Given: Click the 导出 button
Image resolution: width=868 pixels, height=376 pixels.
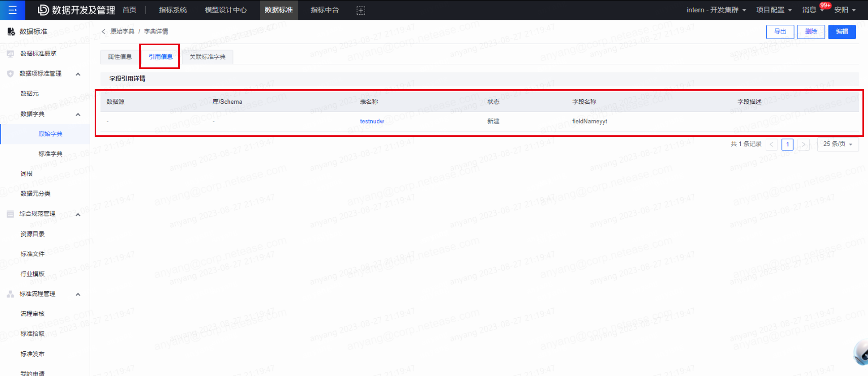Looking at the screenshot, I should pos(780,31).
